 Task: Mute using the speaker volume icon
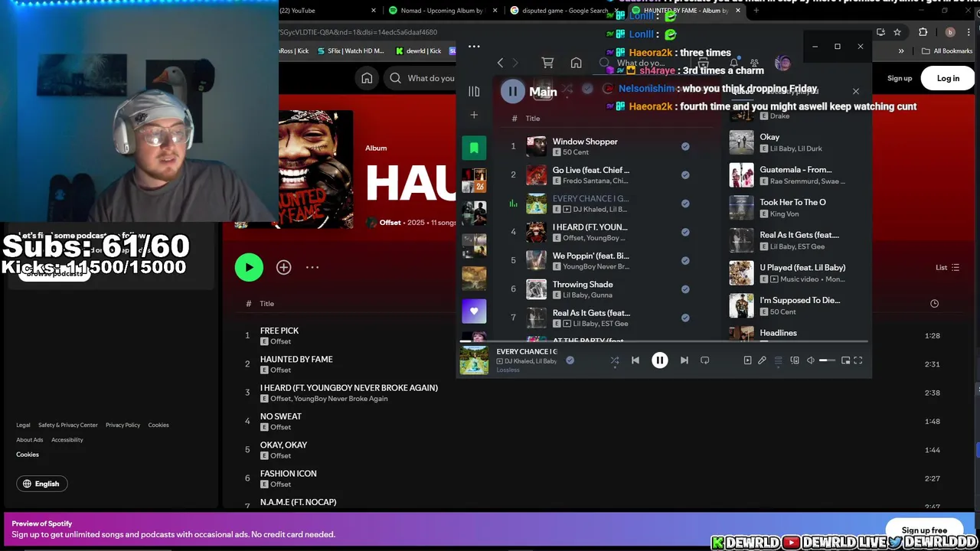tap(811, 360)
